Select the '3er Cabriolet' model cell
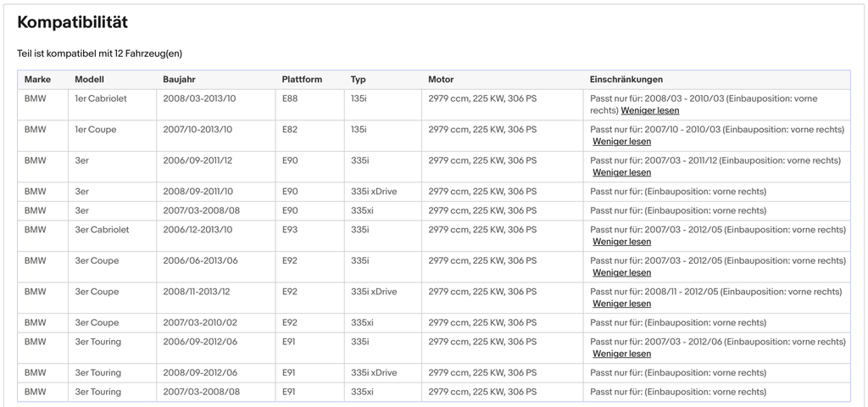Image resolution: width=868 pixels, height=407 pixels. (103, 230)
